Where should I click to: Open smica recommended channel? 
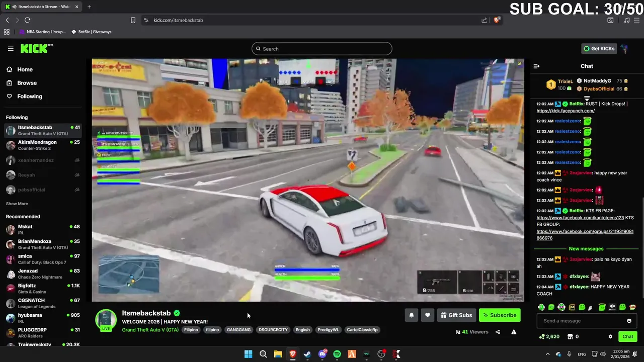pyautogui.click(x=42, y=259)
